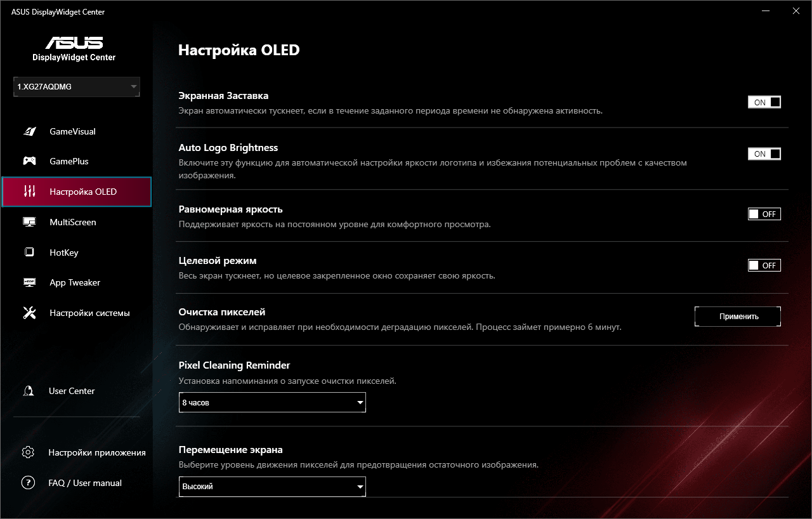
Task: Enable the Равномерная яркость toggle
Action: pyautogui.click(x=764, y=214)
